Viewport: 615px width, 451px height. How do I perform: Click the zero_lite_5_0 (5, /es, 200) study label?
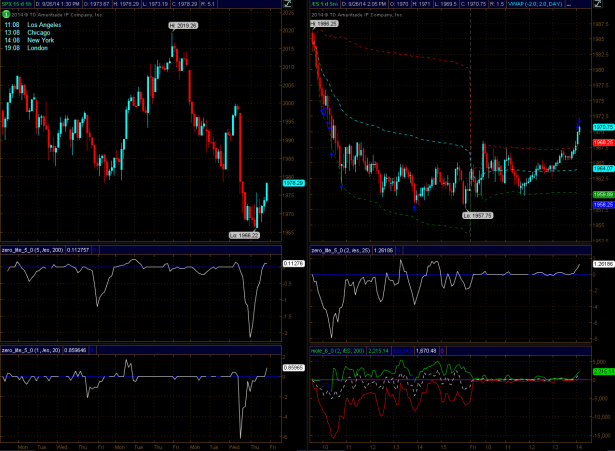click(x=33, y=250)
